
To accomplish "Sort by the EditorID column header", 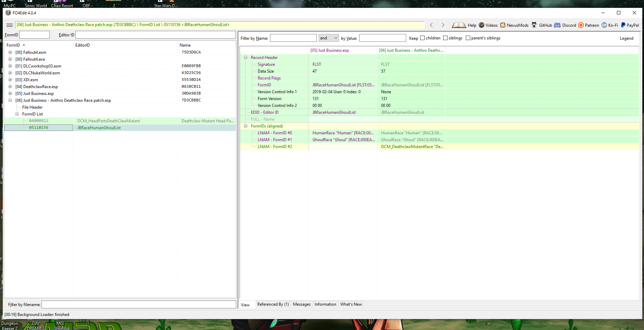I will (x=125, y=45).
